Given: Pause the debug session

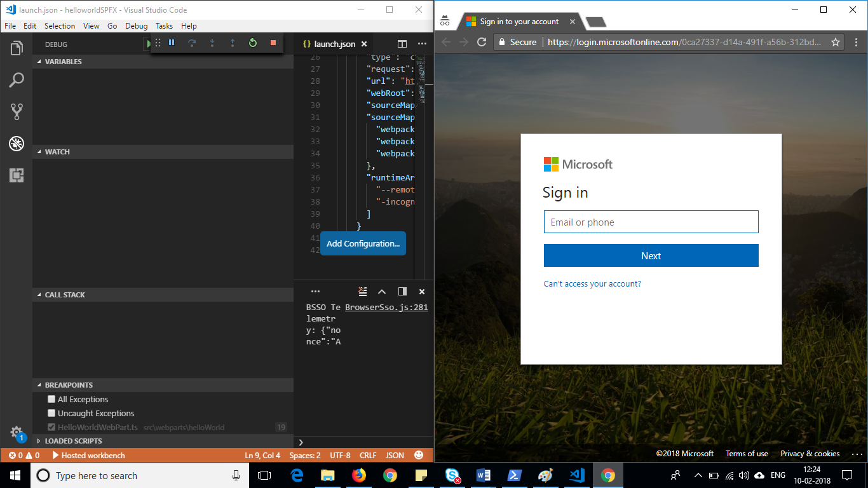Looking at the screenshot, I should (x=172, y=43).
